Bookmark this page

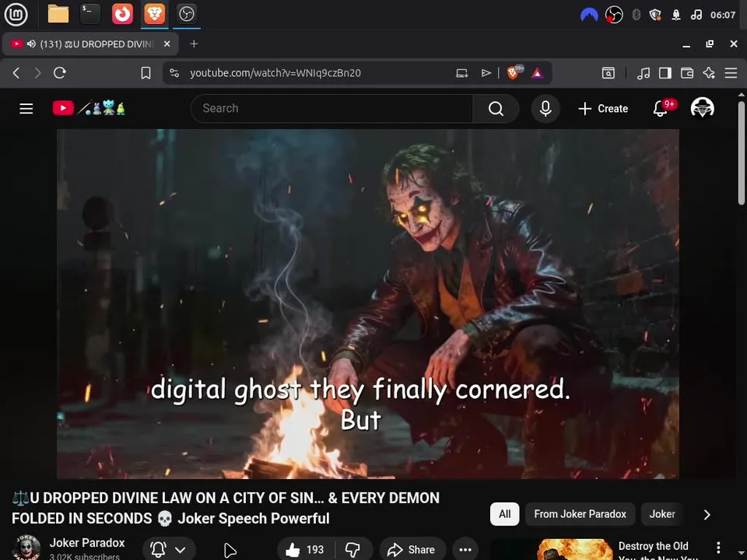point(146,73)
